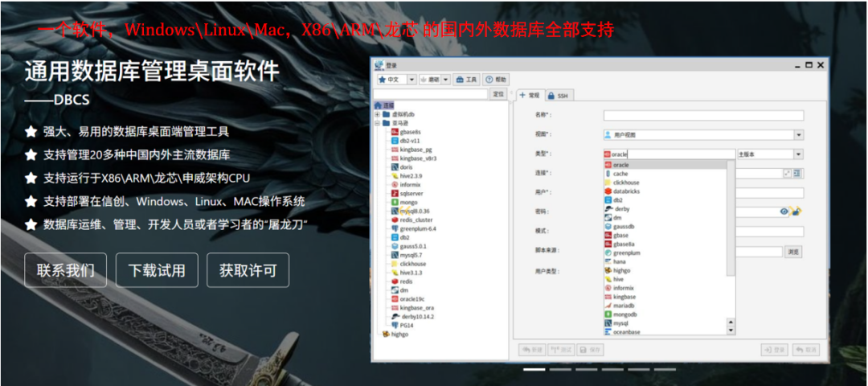Screen dimensions: 868x386
Task: Open the 工具 tools menu in toolbar
Action: [x=466, y=80]
